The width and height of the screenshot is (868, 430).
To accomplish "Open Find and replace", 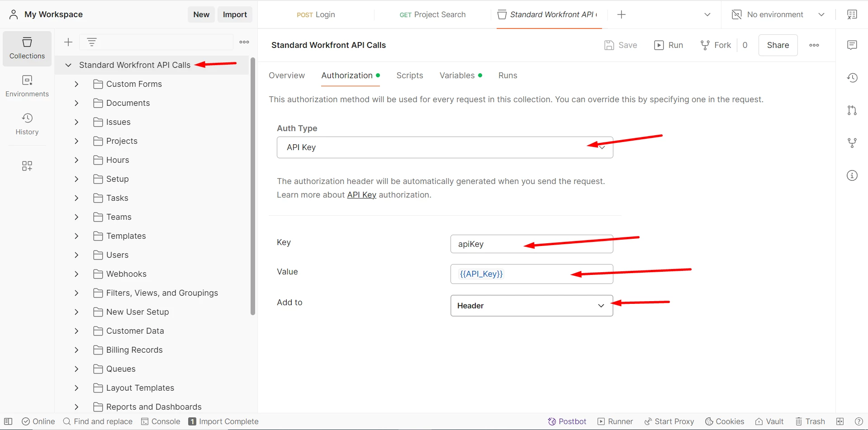I will (x=98, y=421).
